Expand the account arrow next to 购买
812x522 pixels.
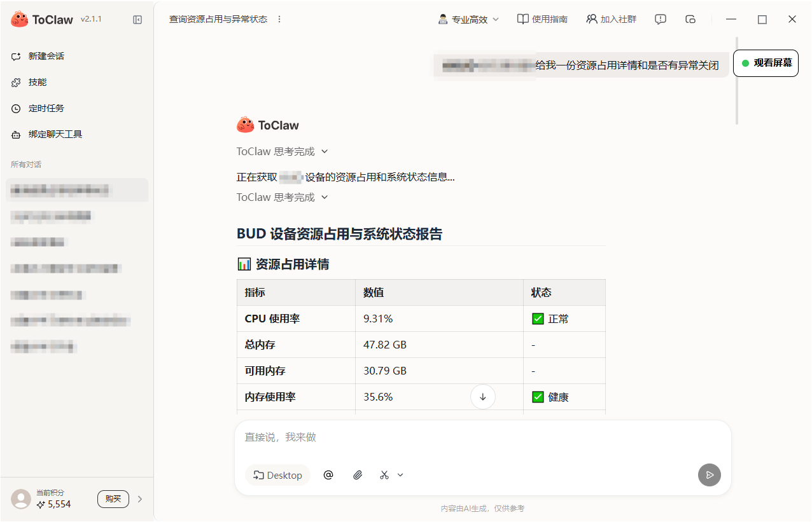(140, 499)
